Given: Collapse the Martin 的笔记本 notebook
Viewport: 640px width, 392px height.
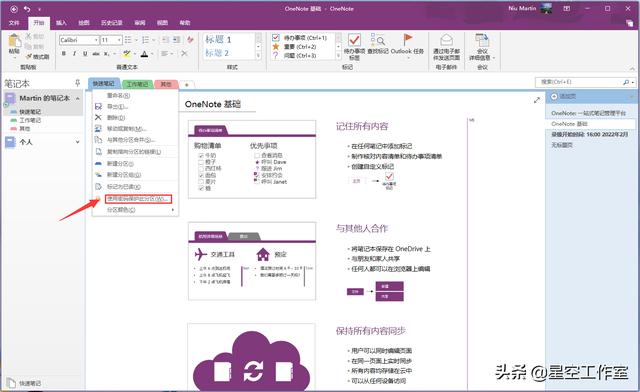Looking at the screenshot, I should (x=78, y=98).
